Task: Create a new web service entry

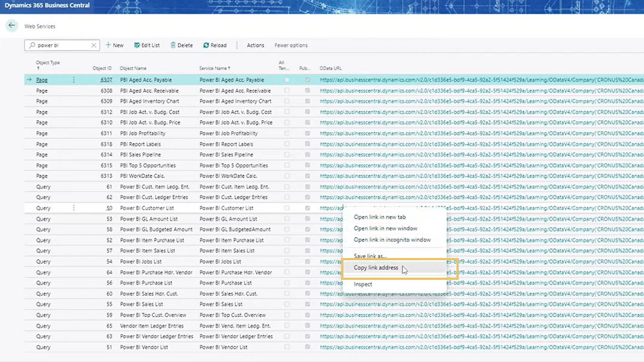Action: pos(114,45)
